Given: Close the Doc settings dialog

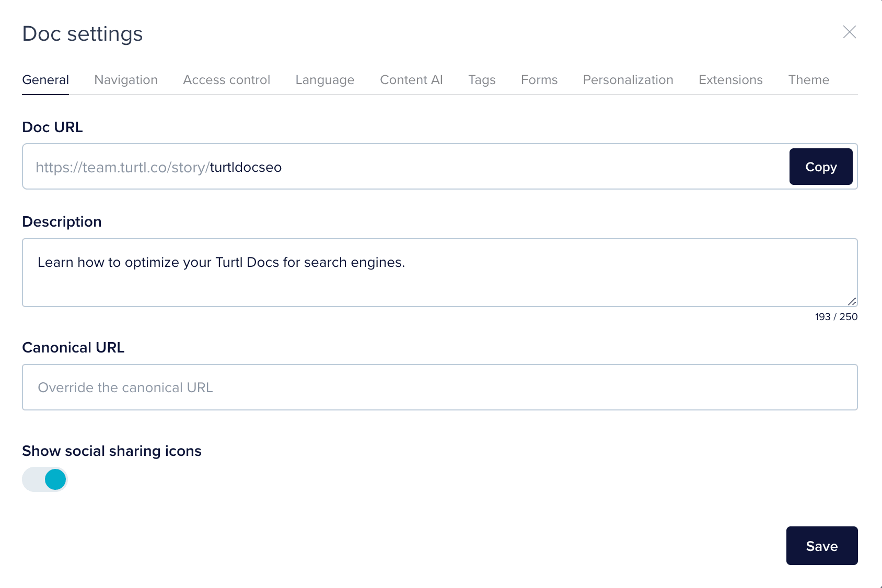Looking at the screenshot, I should coord(849,32).
